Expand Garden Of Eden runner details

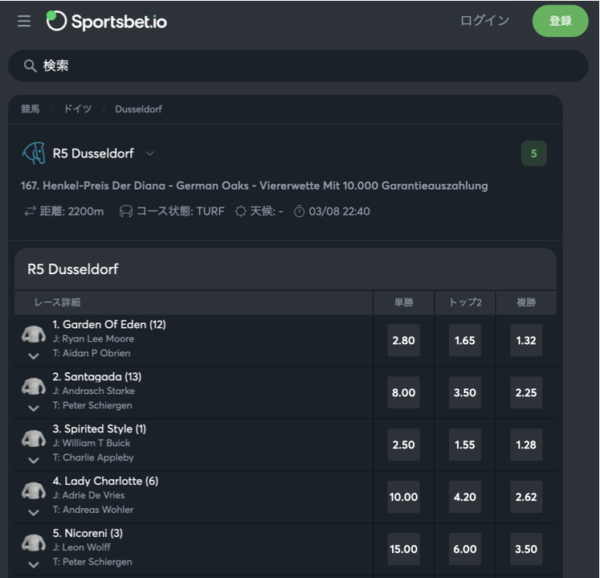(34, 356)
